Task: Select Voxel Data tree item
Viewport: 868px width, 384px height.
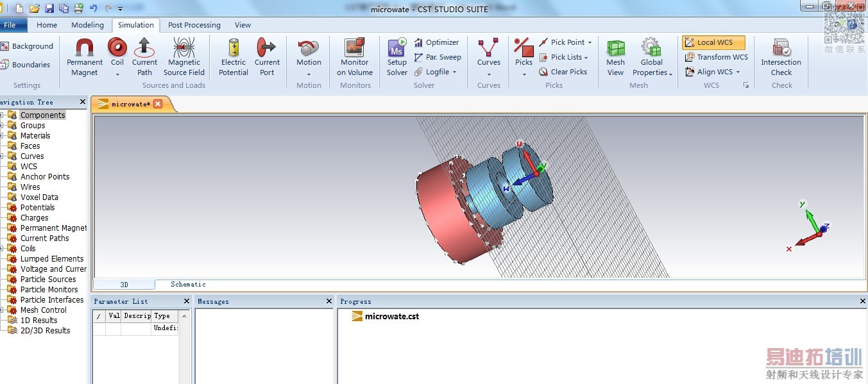Action: 39,197
